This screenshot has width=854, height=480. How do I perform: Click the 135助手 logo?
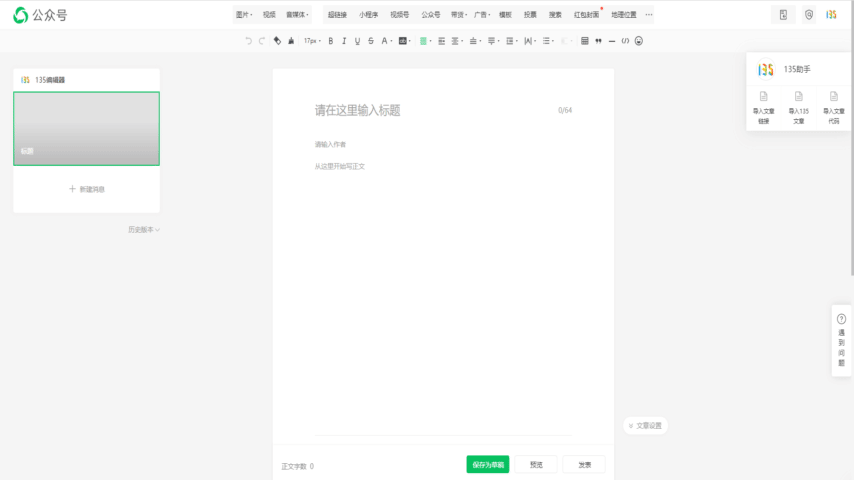point(766,69)
